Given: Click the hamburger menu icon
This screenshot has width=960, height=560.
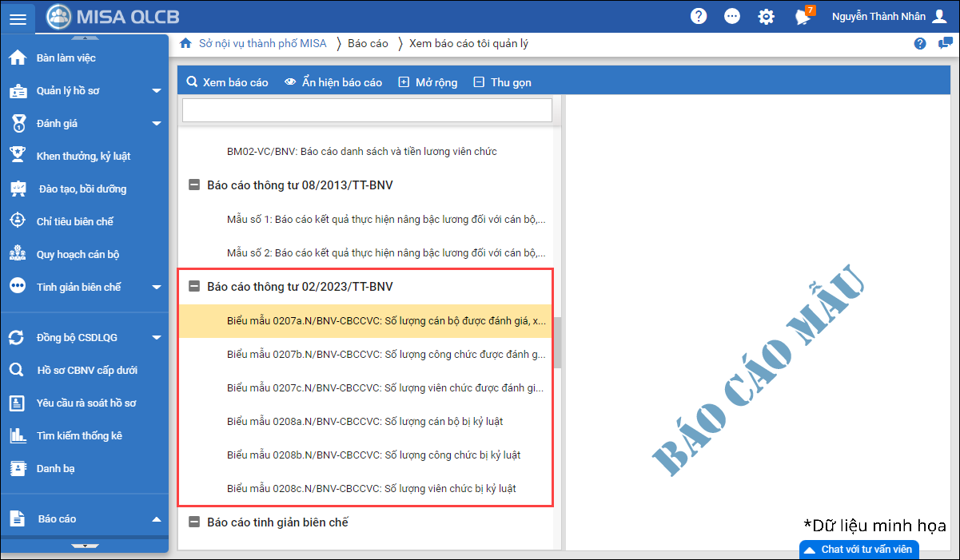Looking at the screenshot, I should click(18, 18).
